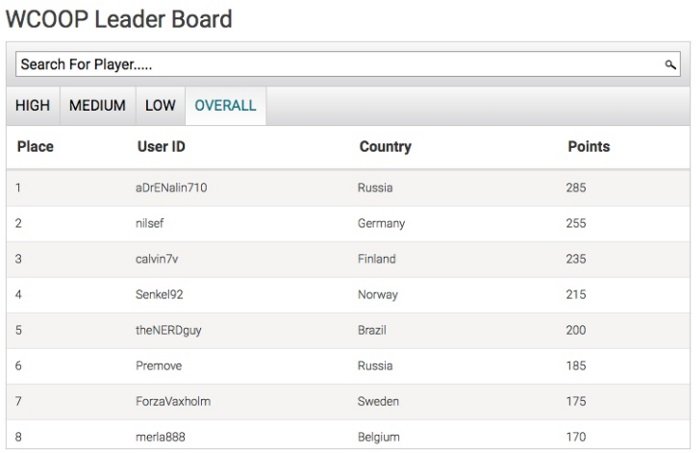Click theNERDguy user ID
This screenshot has width=697, height=453.
click(168, 330)
